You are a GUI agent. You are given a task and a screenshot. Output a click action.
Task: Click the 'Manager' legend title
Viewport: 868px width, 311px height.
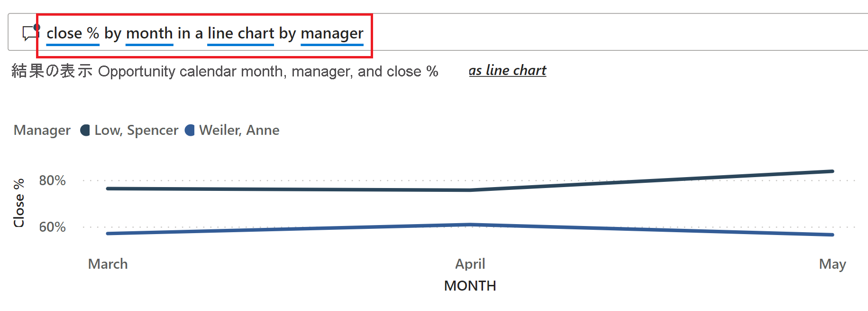click(x=42, y=130)
